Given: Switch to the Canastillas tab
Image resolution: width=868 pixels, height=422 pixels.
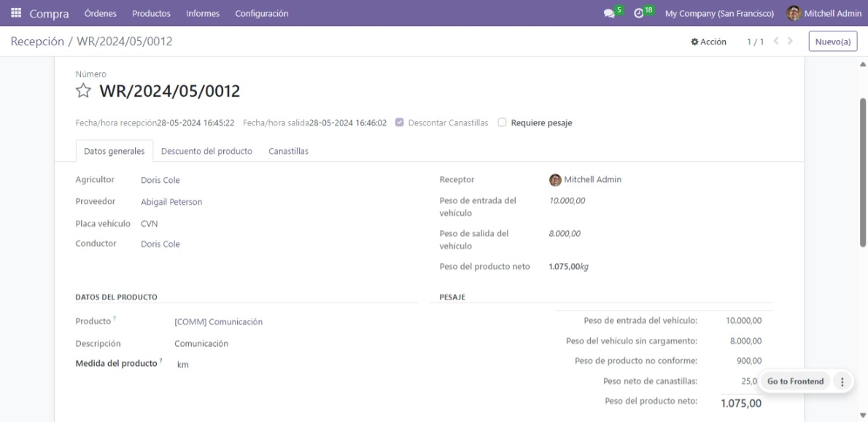Looking at the screenshot, I should click(x=288, y=151).
